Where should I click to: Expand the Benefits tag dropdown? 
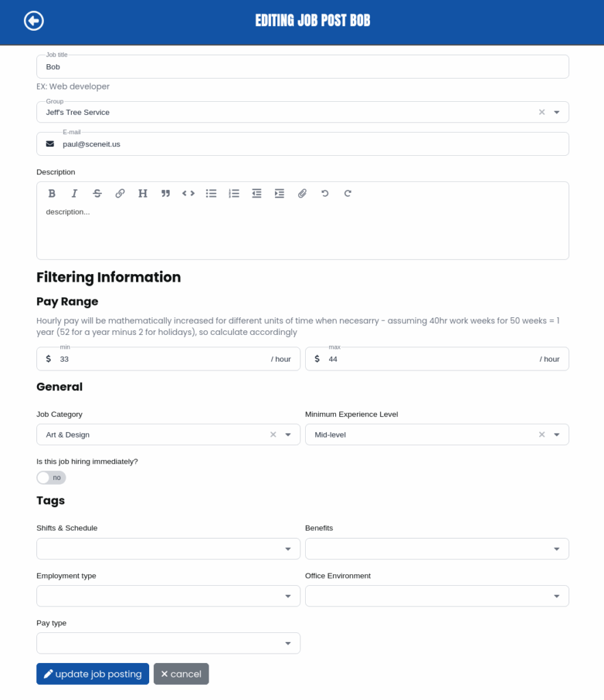tap(436, 549)
